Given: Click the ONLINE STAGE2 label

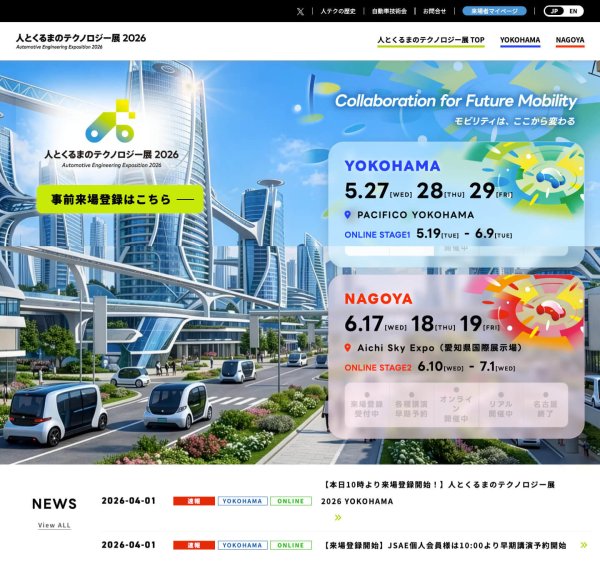Looking at the screenshot, I should tap(378, 368).
